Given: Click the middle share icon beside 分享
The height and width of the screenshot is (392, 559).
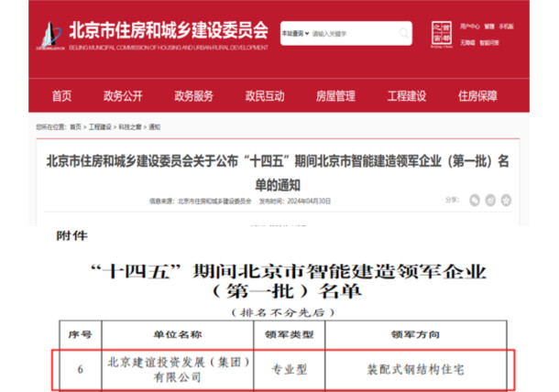Looking at the screenshot, I should click(490, 201).
